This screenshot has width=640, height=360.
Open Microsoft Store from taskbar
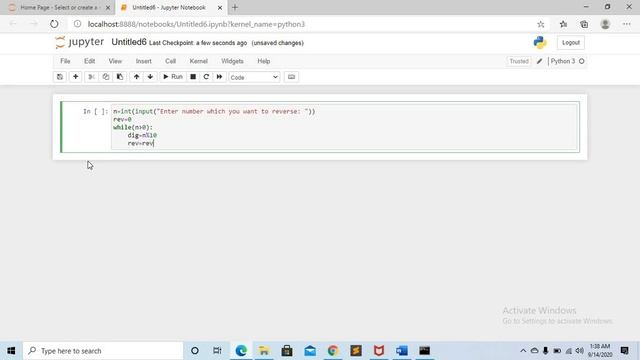tap(287, 351)
